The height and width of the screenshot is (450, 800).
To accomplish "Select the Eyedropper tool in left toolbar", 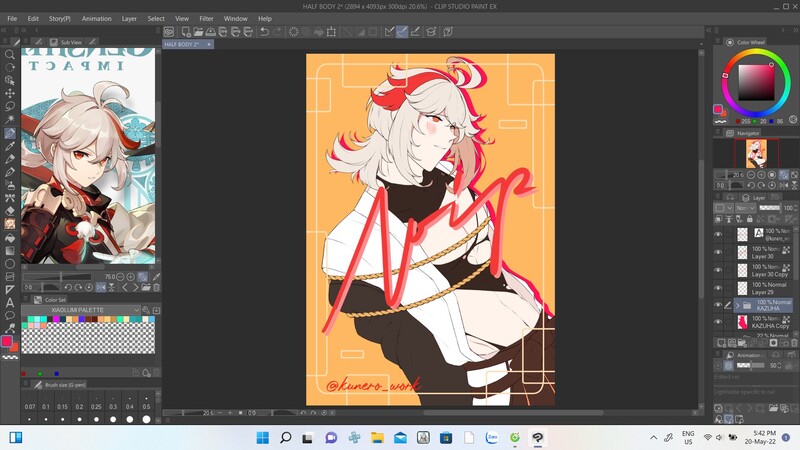I will [x=10, y=146].
